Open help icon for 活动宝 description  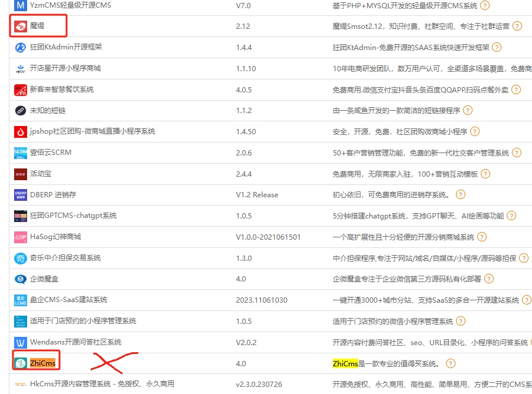[x=485, y=174]
